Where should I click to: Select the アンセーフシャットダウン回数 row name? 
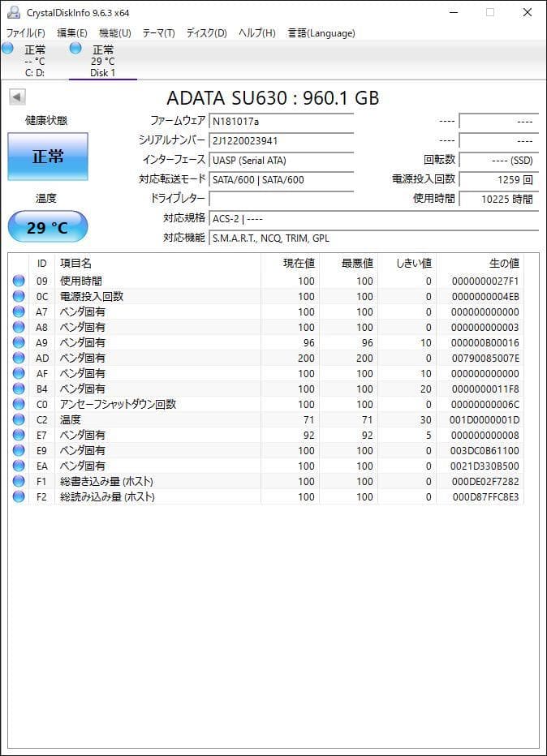click(118, 404)
